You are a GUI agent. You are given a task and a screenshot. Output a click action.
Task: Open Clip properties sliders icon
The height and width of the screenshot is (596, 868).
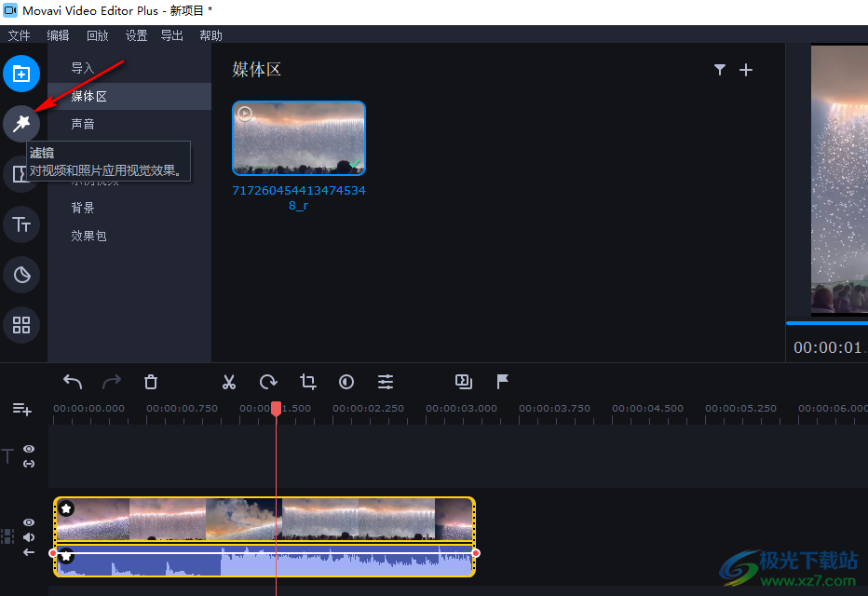386,382
